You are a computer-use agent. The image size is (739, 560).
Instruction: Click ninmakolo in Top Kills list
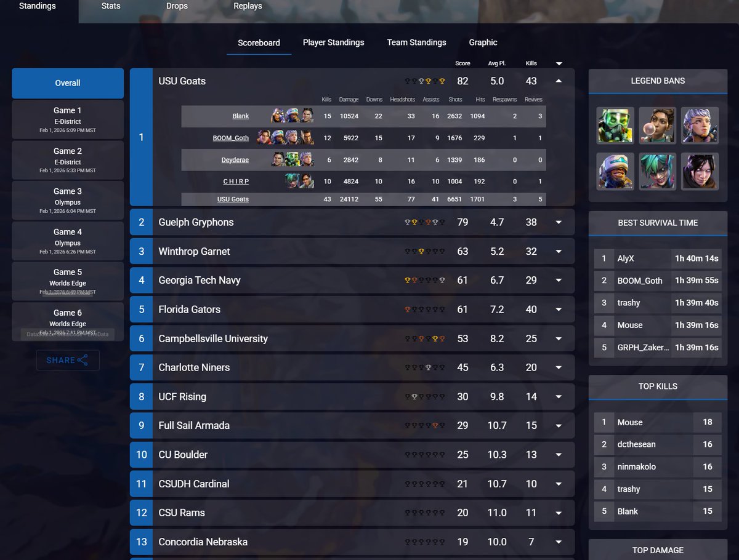click(x=637, y=466)
